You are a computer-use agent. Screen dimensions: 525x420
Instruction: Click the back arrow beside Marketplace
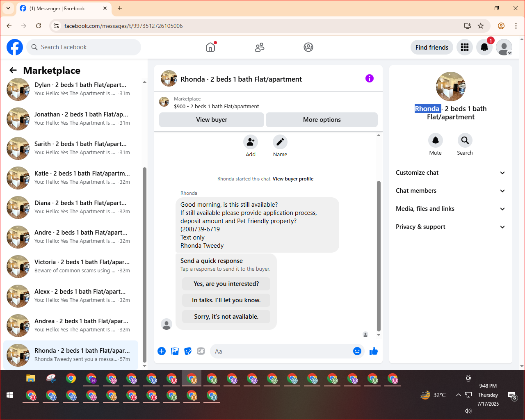click(13, 70)
